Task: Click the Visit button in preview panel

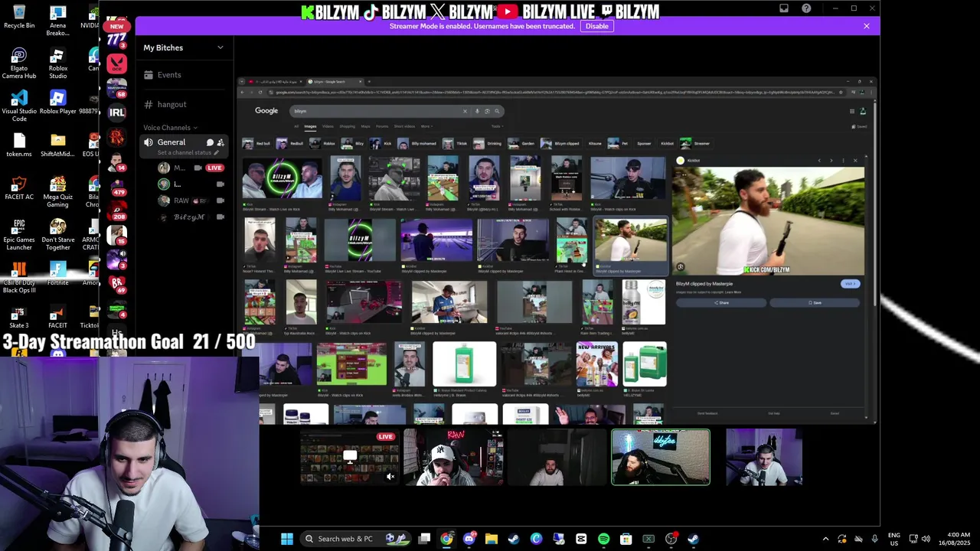Action: tap(850, 284)
